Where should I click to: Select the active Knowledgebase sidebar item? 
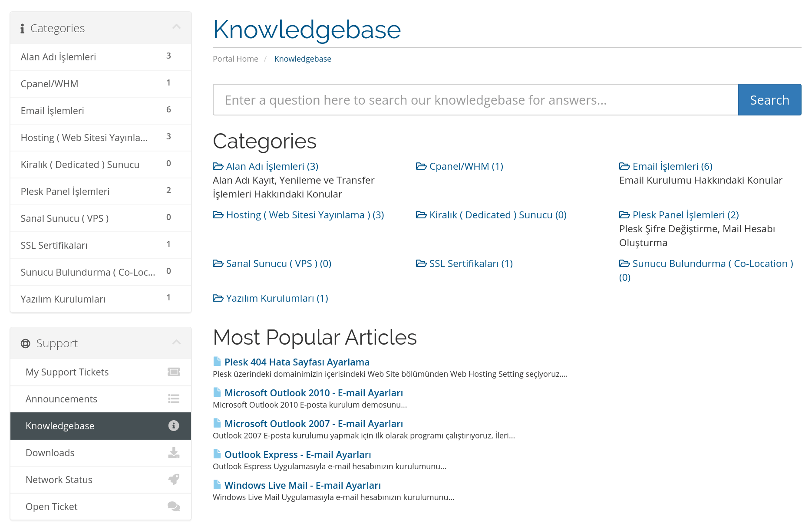coord(101,426)
